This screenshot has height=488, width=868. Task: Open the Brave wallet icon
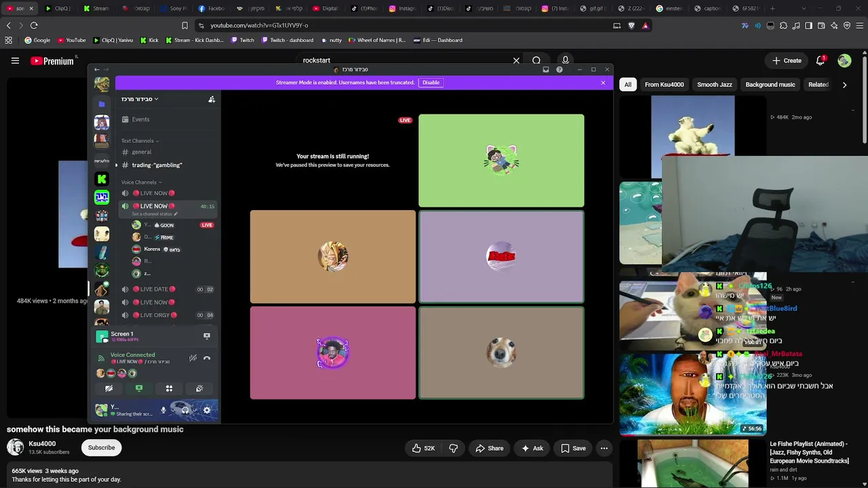(x=821, y=26)
